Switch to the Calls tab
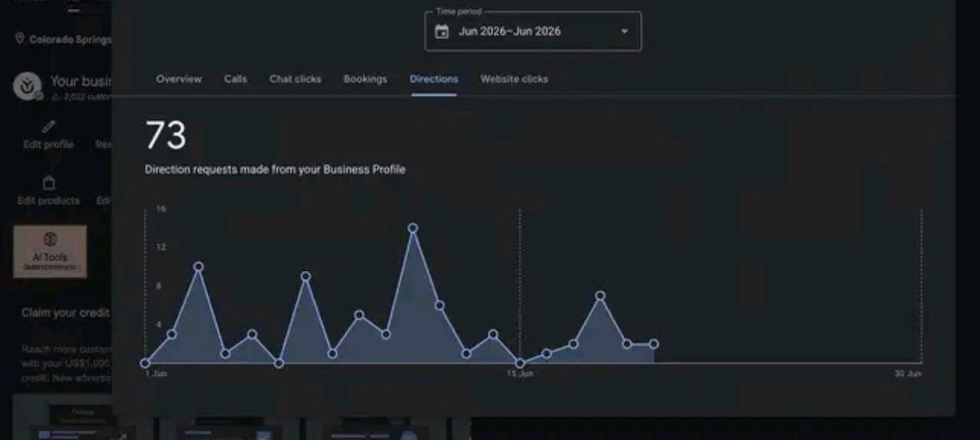980x440 pixels. click(236, 79)
